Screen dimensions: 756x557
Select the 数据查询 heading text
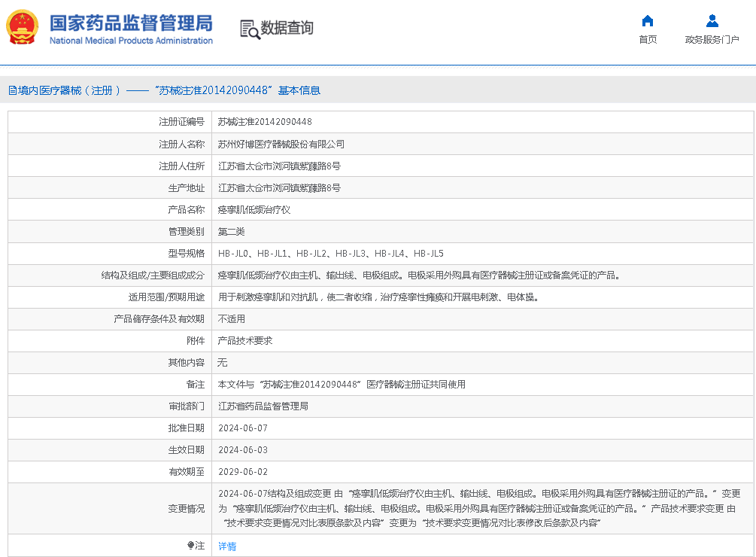(x=287, y=29)
